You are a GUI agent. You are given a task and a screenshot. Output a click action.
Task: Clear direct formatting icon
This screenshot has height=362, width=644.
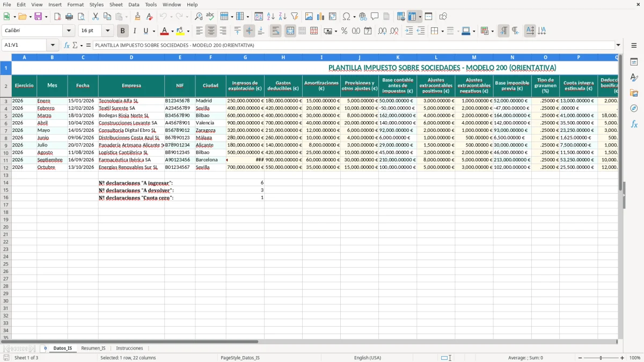click(149, 17)
